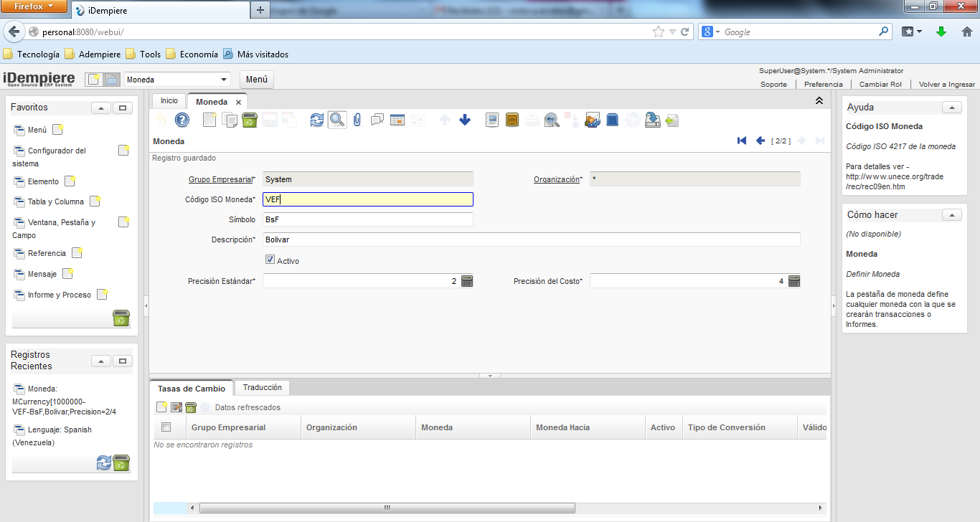
Task: Click the Menú button
Action: click(256, 80)
